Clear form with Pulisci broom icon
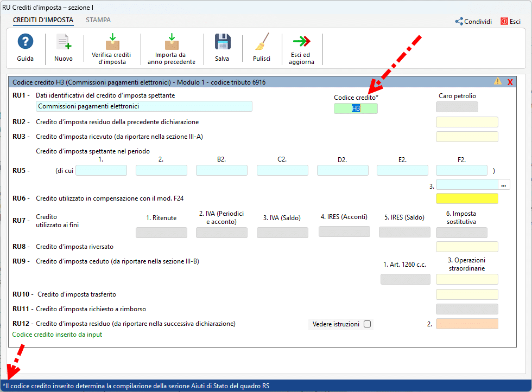 point(262,41)
